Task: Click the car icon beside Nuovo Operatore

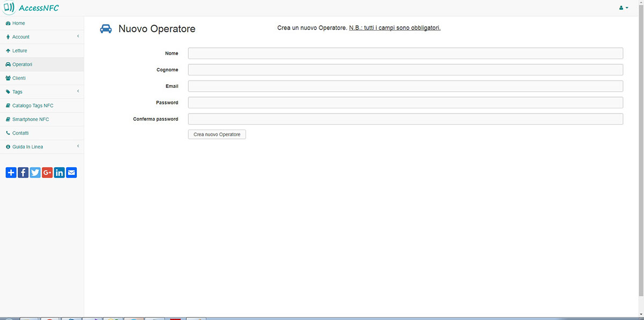Action: (106, 29)
